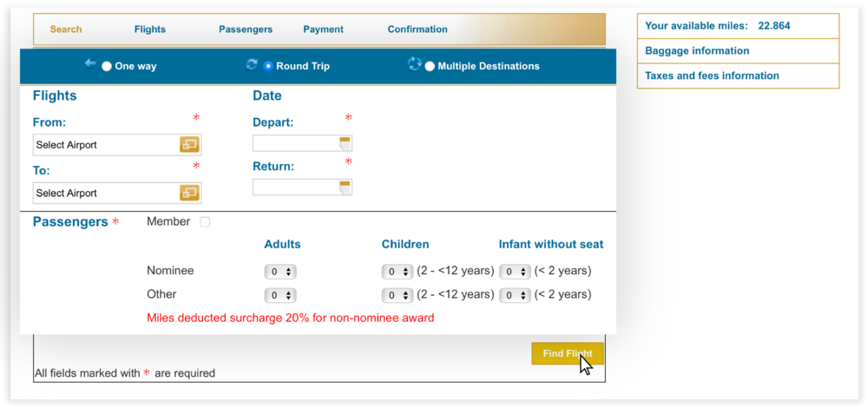Open the Nominee Adults count dropdown

pos(280,272)
